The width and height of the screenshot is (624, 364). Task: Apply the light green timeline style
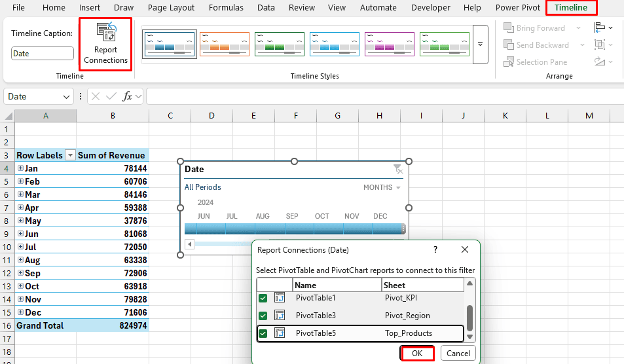444,44
